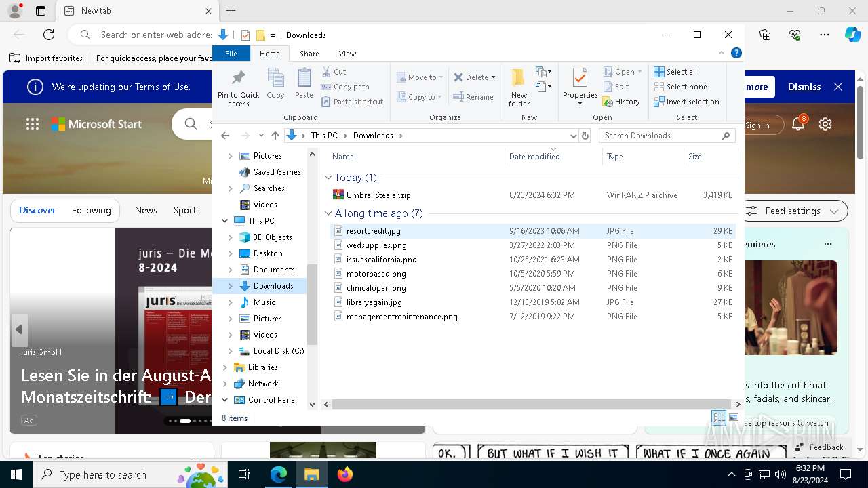Open Copy to dropdown

(419, 97)
